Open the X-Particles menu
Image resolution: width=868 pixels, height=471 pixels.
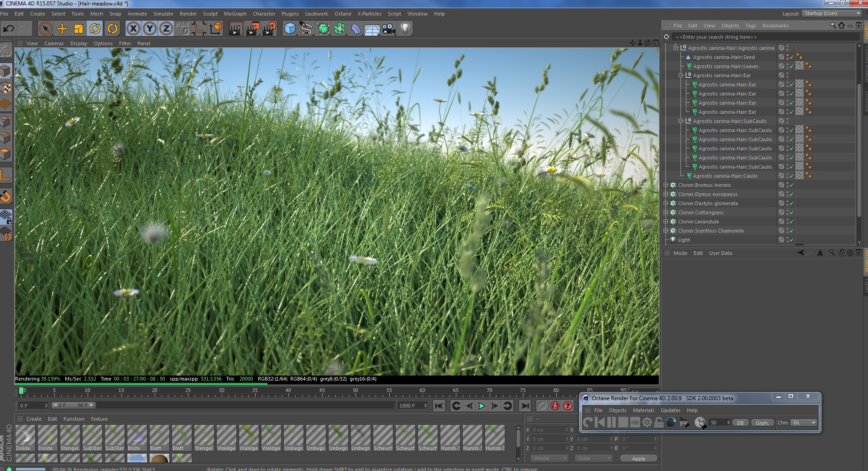click(369, 14)
